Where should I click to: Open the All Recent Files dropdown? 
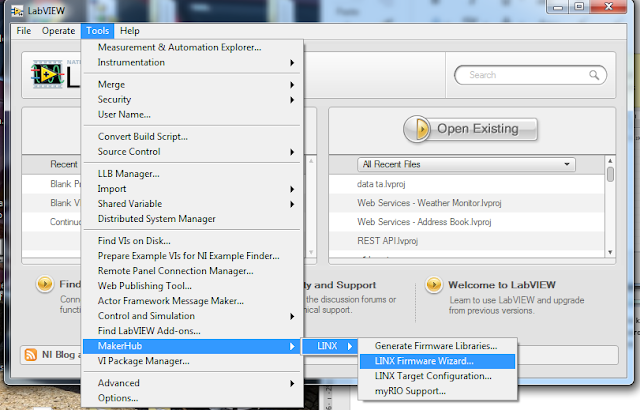click(466, 164)
